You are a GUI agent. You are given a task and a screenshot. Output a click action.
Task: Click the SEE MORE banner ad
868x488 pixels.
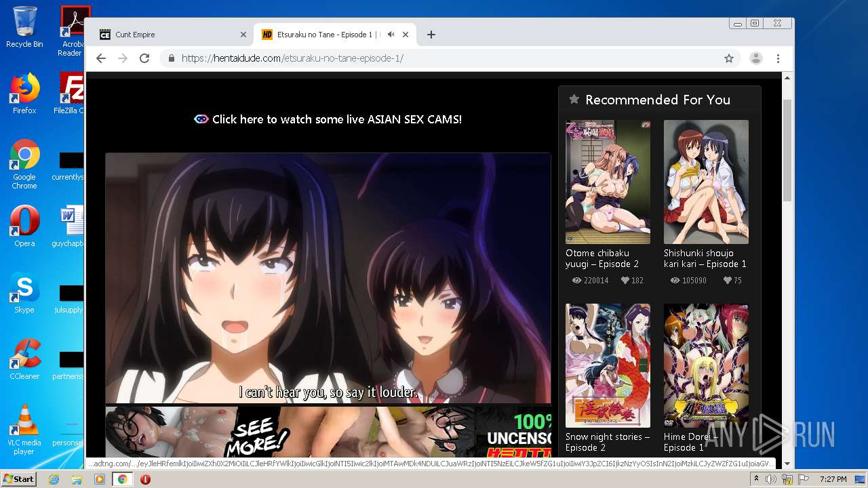328,432
